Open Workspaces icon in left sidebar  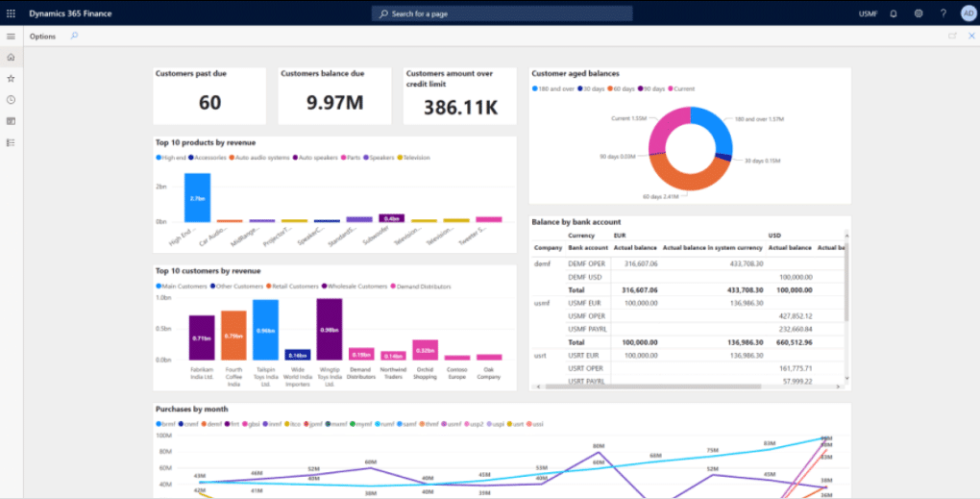click(x=11, y=121)
